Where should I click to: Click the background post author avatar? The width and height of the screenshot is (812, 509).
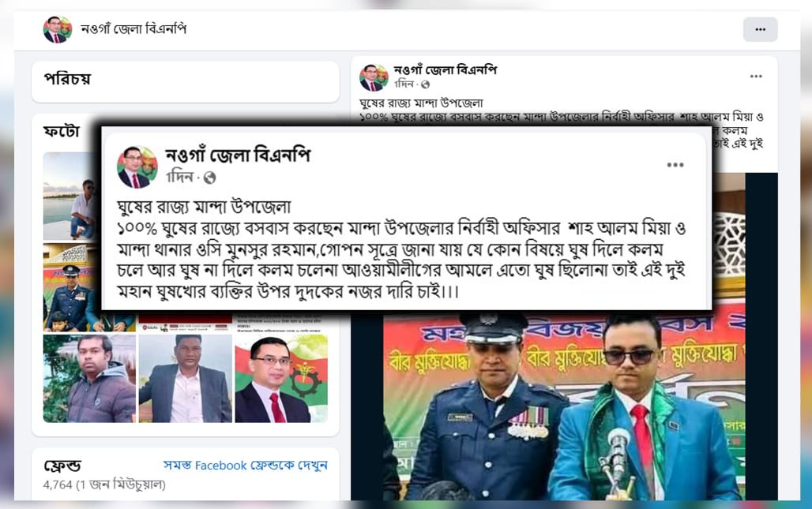(x=374, y=77)
